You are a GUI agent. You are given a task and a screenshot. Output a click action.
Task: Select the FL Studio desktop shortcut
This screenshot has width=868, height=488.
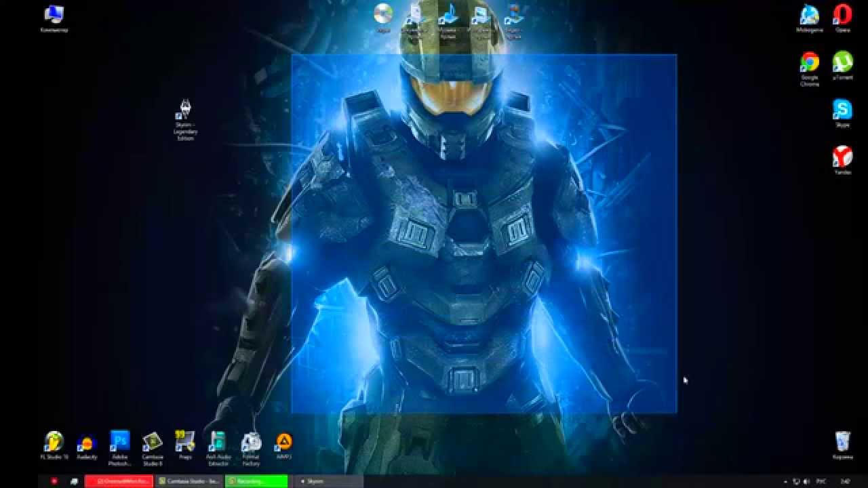tap(54, 446)
